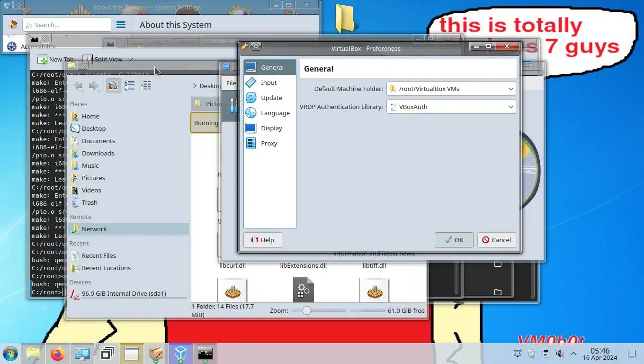Open Recent Locations in Dolphin sidebar
The width and height of the screenshot is (644, 364).
click(x=128, y=268)
